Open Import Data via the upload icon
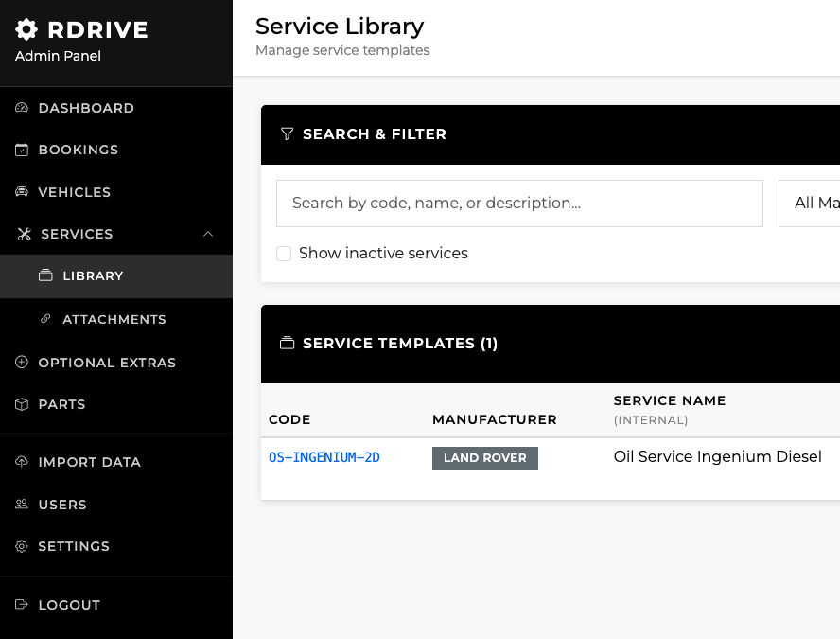Image resolution: width=840 pixels, height=639 pixels. [20, 462]
